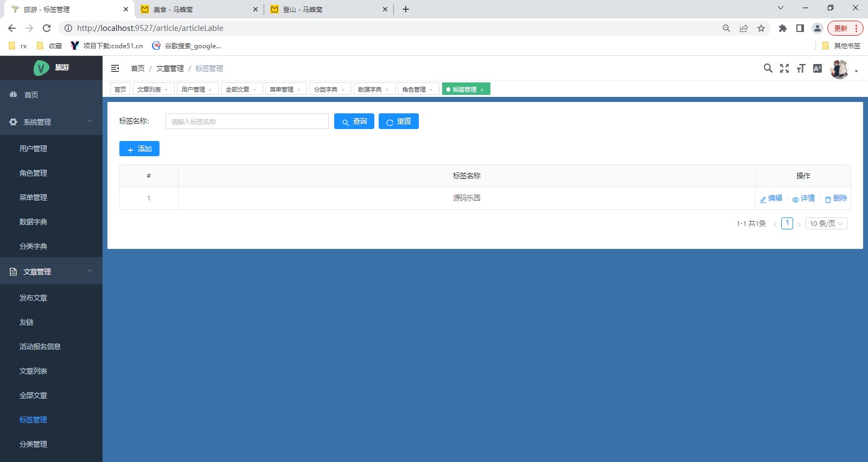Click the browser back arrow
Viewport: 868px width, 462px height.
pos(12,28)
